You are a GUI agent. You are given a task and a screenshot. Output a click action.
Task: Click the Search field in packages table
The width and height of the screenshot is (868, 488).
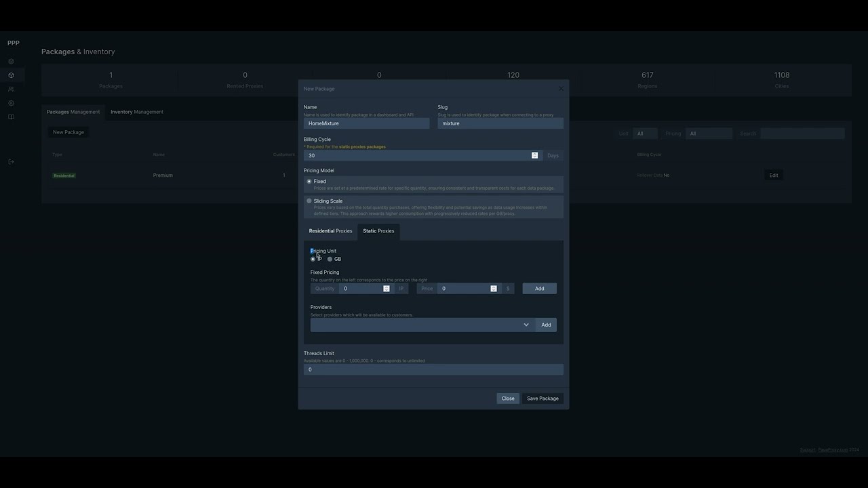[802, 134]
